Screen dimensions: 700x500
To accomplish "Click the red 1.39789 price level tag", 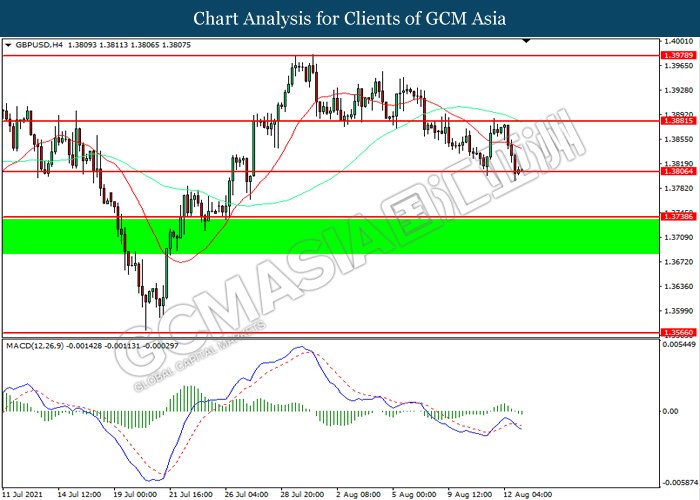I will click(679, 55).
